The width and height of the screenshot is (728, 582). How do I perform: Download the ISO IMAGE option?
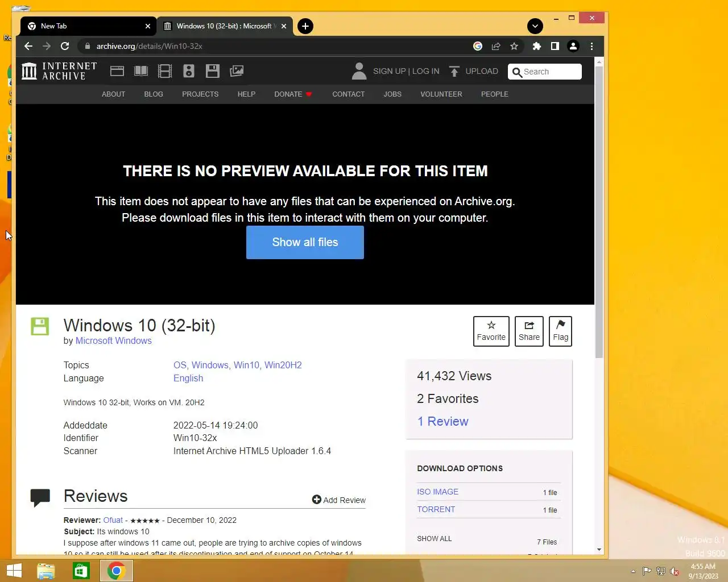coord(437,492)
